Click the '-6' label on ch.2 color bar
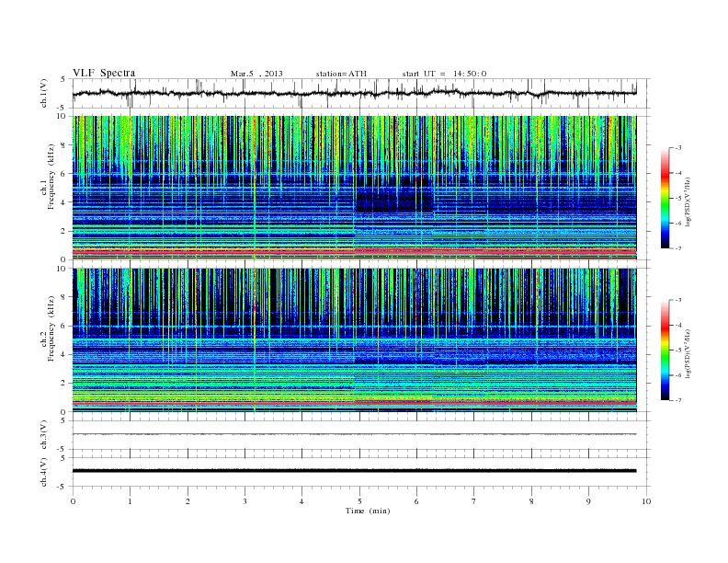728x563 pixels. [678, 375]
